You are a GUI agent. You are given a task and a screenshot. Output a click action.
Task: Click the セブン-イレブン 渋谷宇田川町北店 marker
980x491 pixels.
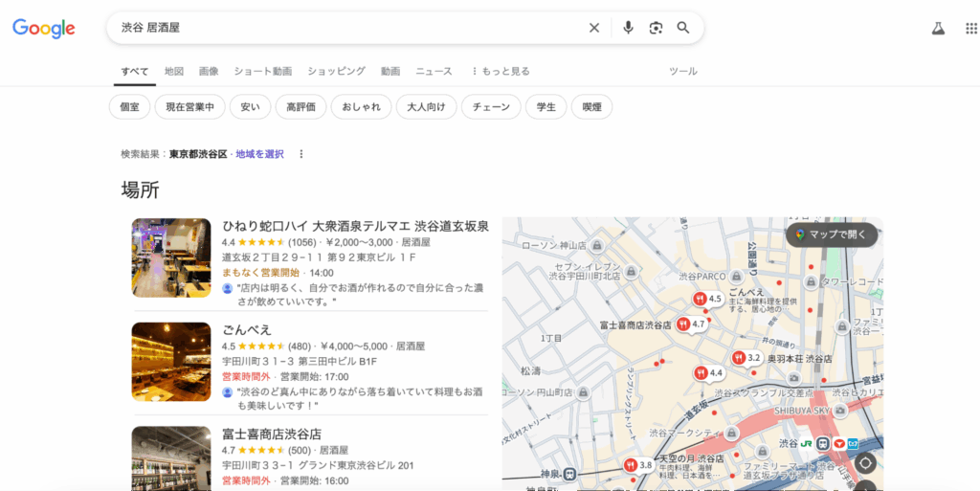(632, 271)
